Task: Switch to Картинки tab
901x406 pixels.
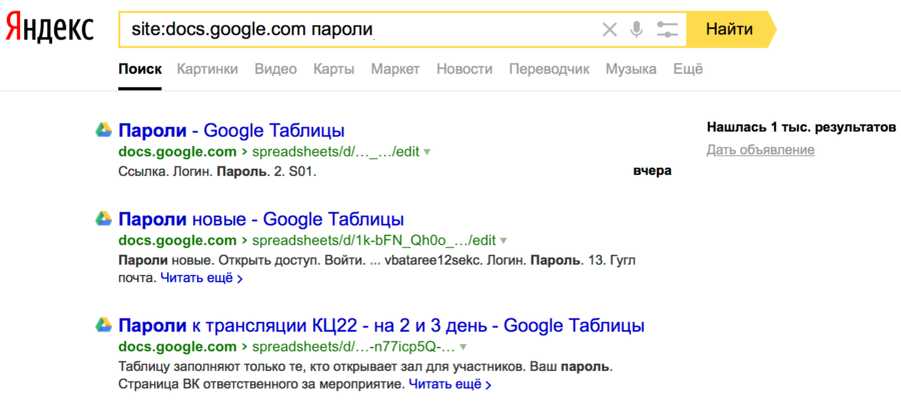Action: tap(207, 69)
